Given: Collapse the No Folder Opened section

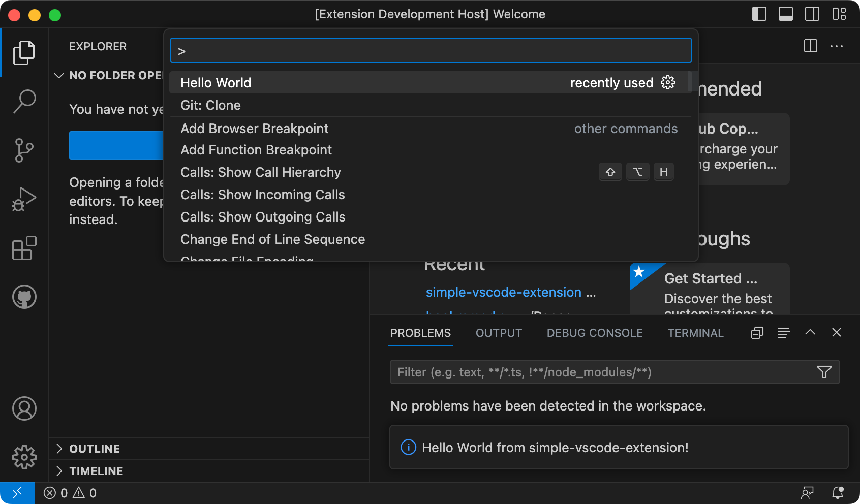Looking at the screenshot, I should pyautogui.click(x=59, y=75).
